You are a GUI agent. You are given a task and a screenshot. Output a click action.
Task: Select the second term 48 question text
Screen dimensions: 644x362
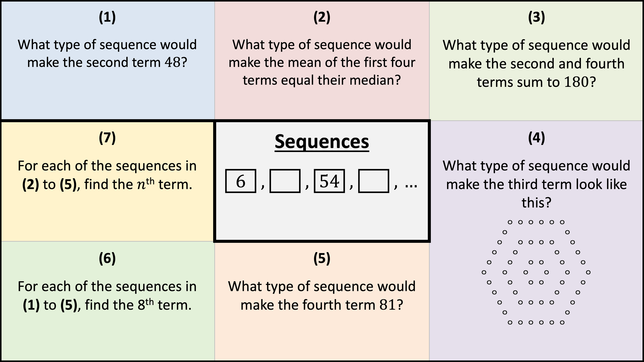coord(107,53)
